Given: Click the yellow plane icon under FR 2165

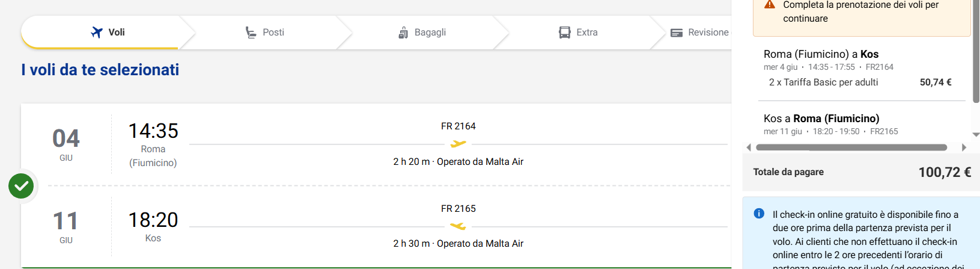Looking at the screenshot, I should coord(458,226).
